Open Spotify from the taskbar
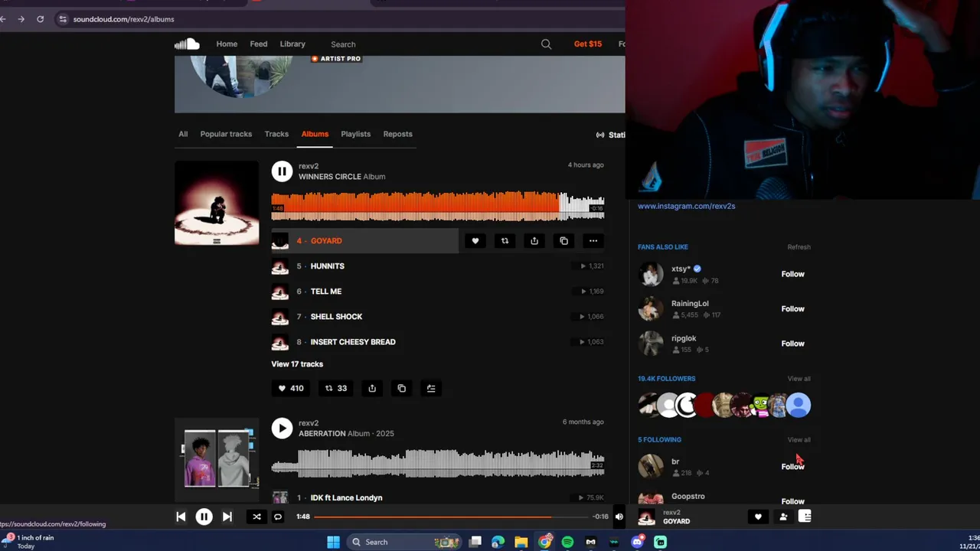 coord(567,542)
